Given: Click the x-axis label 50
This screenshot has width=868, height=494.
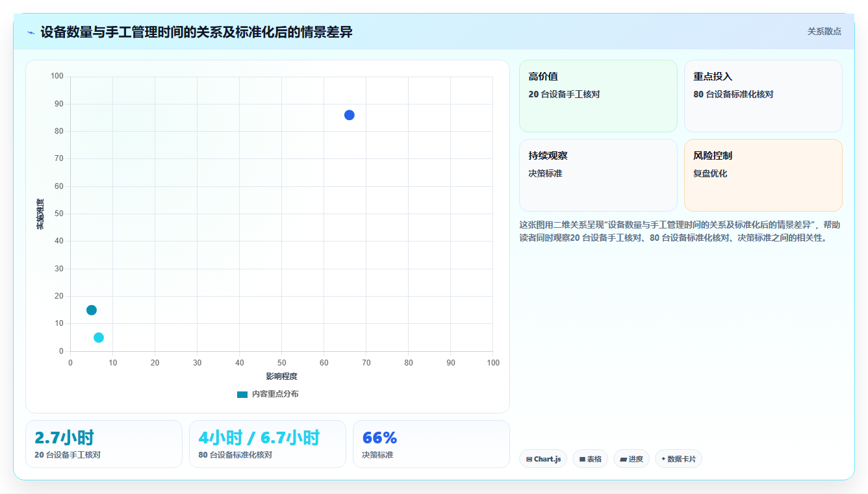Looking at the screenshot, I should point(282,363).
